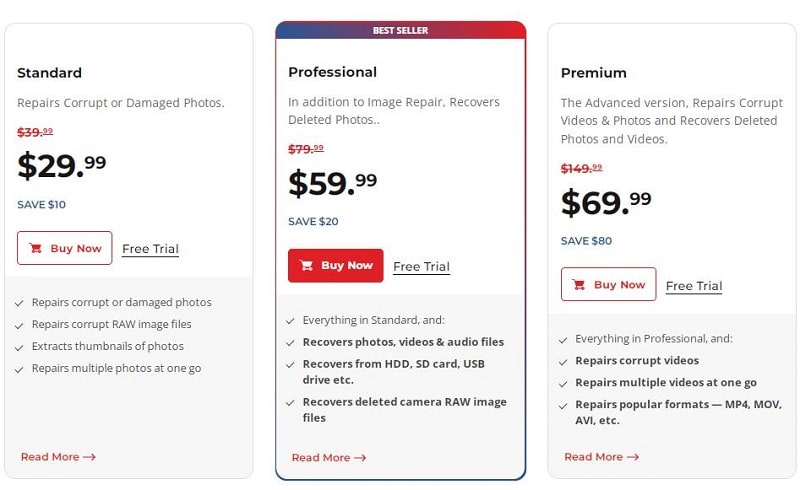Screen dimensions: 800x490
Task: Click the cart icon in Standard Buy Now
Action: 35,249
